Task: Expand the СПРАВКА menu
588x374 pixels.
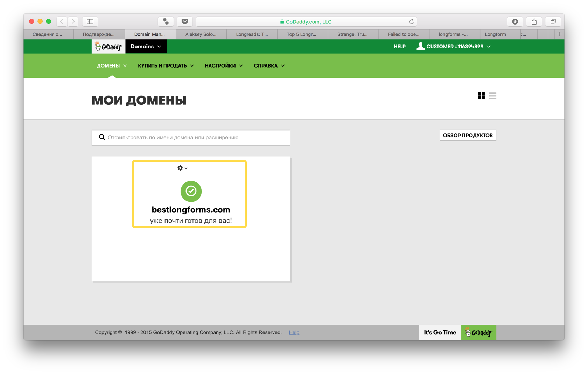Action: point(269,66)
